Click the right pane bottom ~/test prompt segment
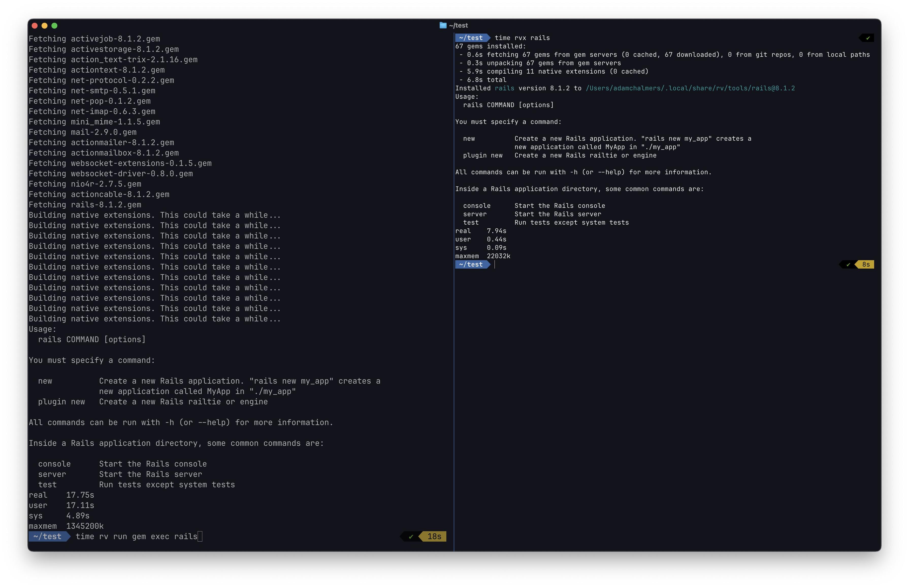Image resolution: width=909 pixels, height=588 pixels. pyautogui.click(x=471, y=265)
